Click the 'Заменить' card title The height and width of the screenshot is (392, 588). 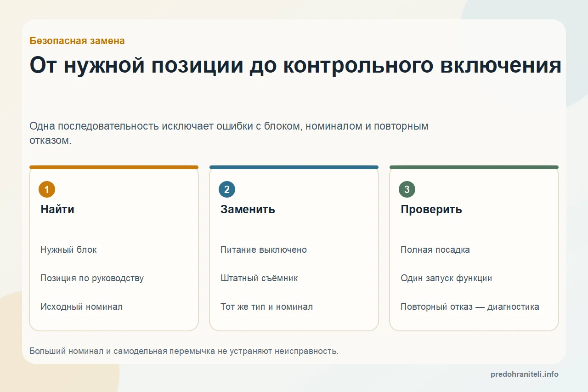point(248,210)
